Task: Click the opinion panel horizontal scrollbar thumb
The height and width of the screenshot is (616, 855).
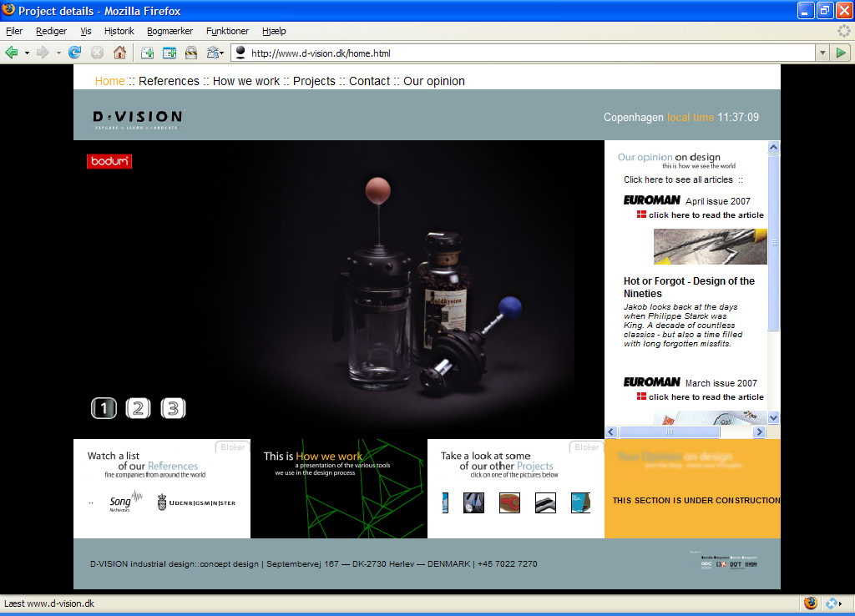Action: [x=670, y=432]
